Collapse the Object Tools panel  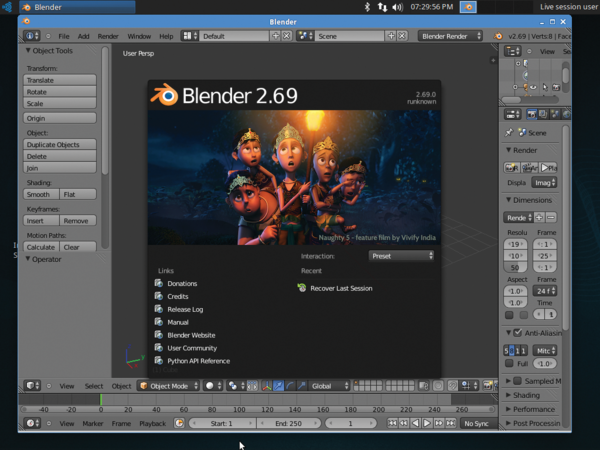point(28,51)
